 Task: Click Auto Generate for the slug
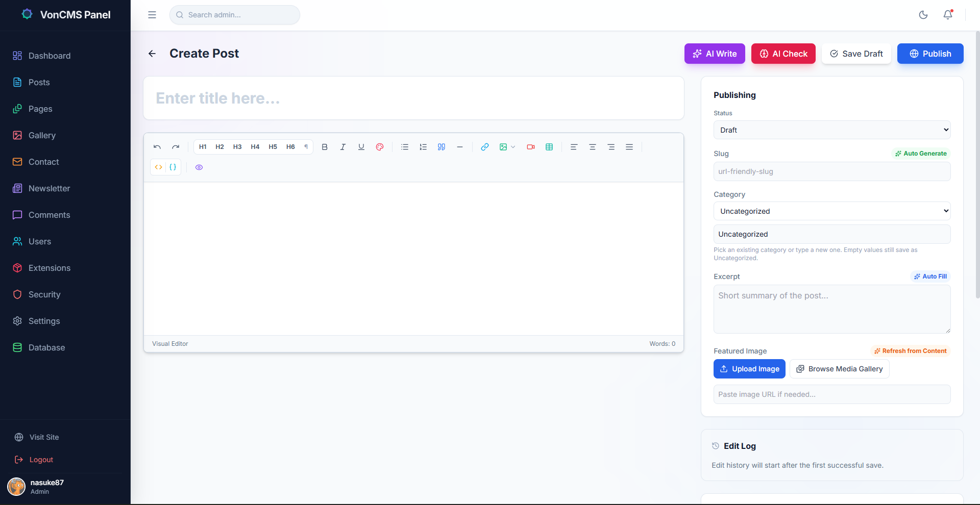pyautogui.click(x=921, y=153)
